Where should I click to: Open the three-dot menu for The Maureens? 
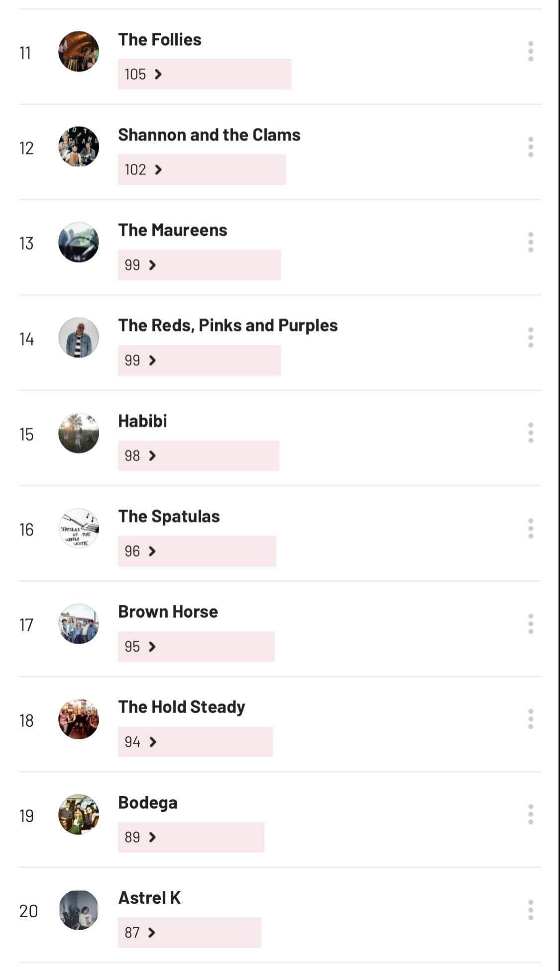[x=531, y=242]
